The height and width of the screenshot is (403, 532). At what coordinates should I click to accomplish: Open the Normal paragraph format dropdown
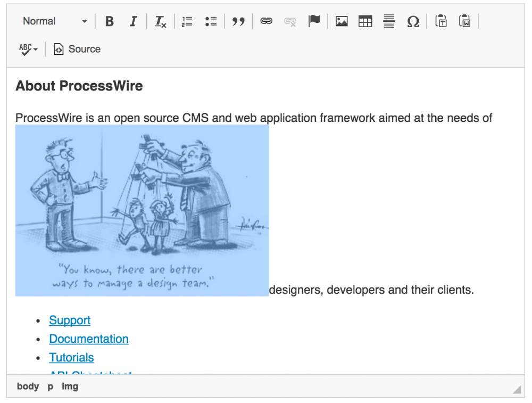54,21
